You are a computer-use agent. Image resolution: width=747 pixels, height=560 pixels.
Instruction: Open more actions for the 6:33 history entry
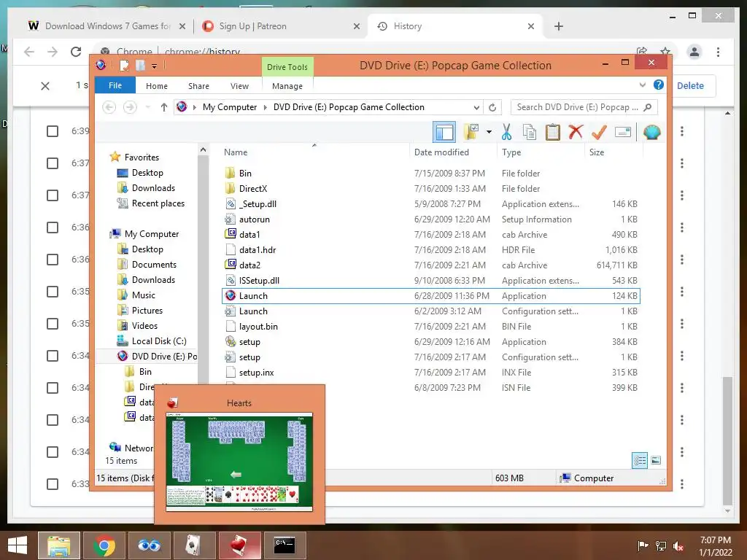click(x=682, y=484)
